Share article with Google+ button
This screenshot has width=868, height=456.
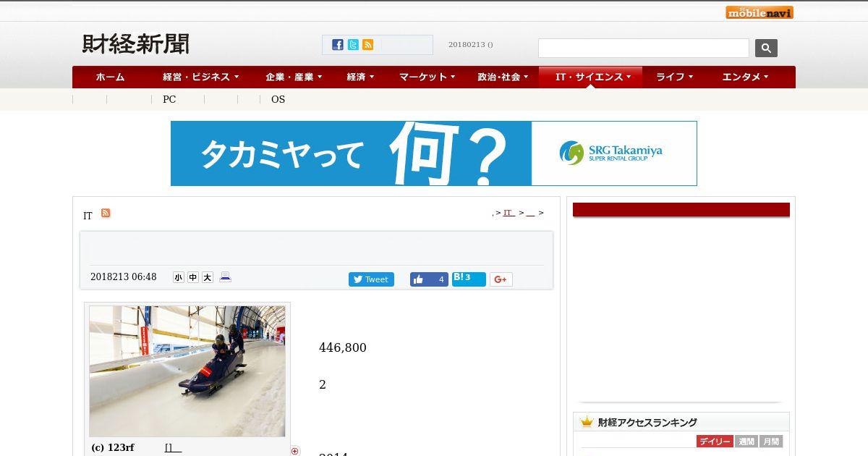pos(501,279)
